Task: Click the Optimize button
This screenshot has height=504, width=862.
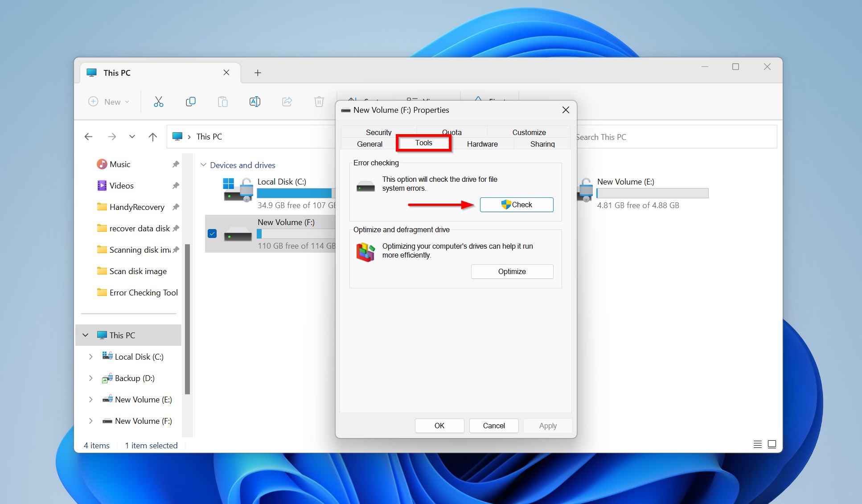Action: pyautogui.click(x=512, y=271)
